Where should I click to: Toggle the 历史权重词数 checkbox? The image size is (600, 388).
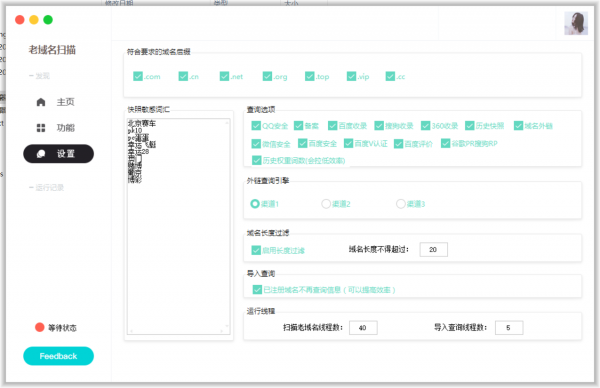coord(256,160)
